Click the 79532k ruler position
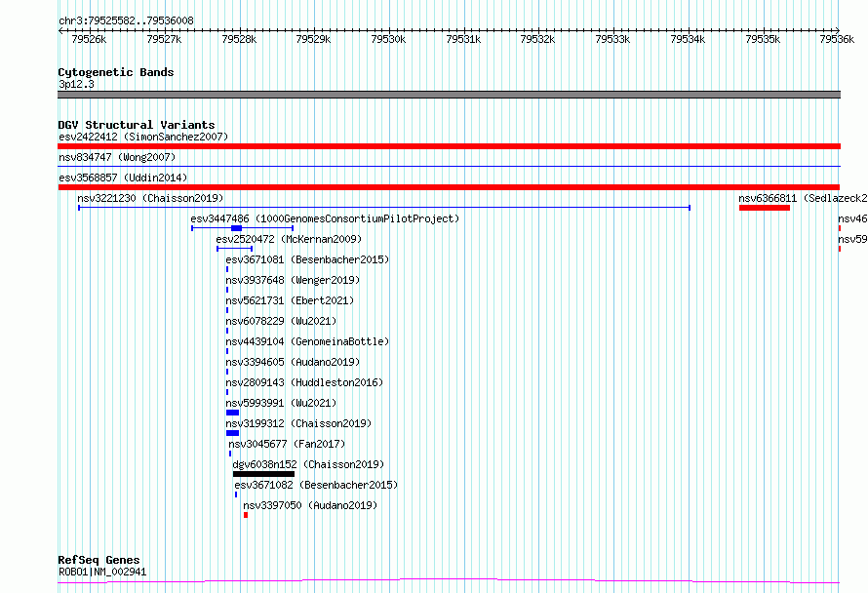 pos(537,39)
